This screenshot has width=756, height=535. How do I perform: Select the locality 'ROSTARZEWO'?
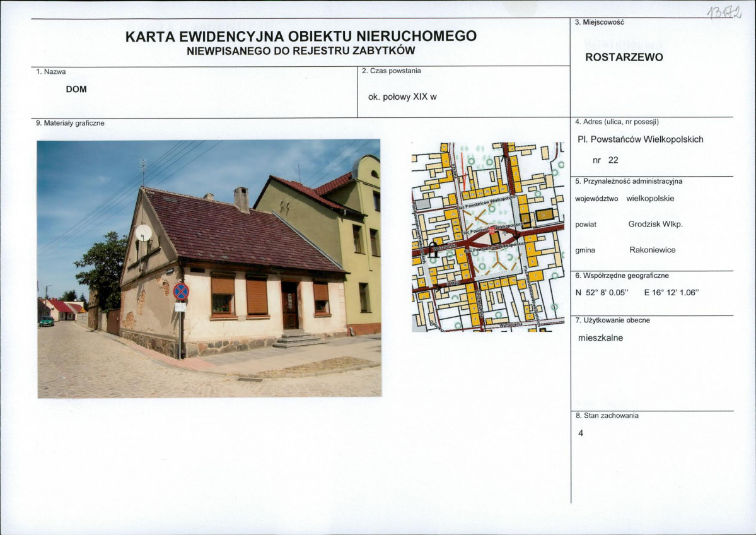tap(624, 57)
